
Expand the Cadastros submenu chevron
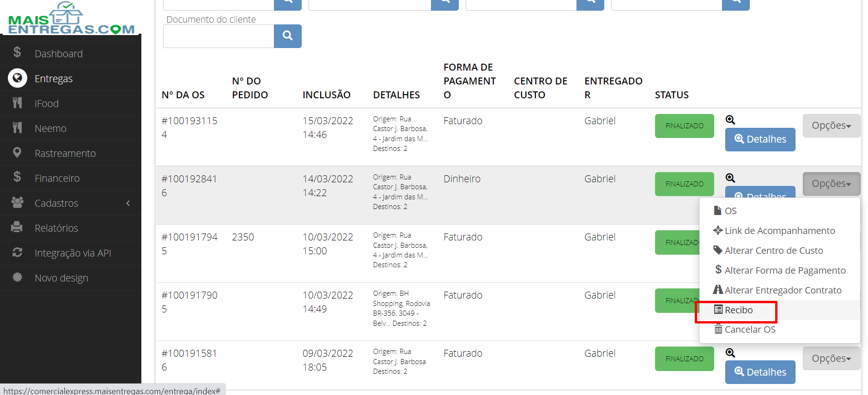[128, 203]
